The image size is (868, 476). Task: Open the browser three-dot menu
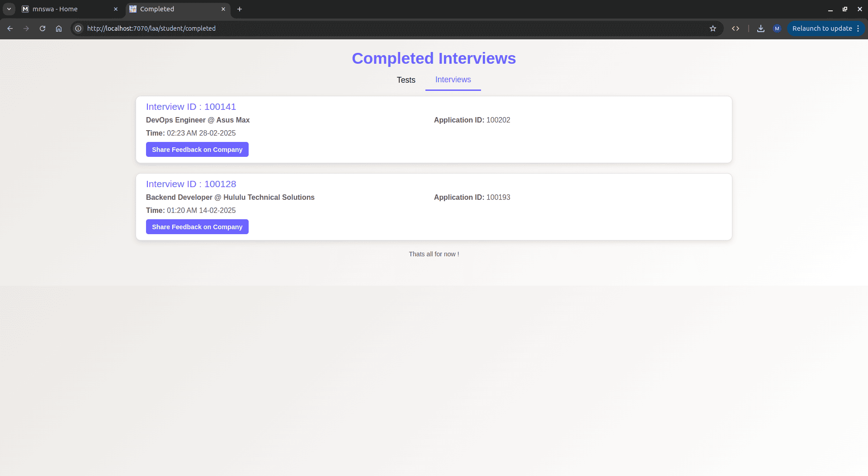point(858,28)
